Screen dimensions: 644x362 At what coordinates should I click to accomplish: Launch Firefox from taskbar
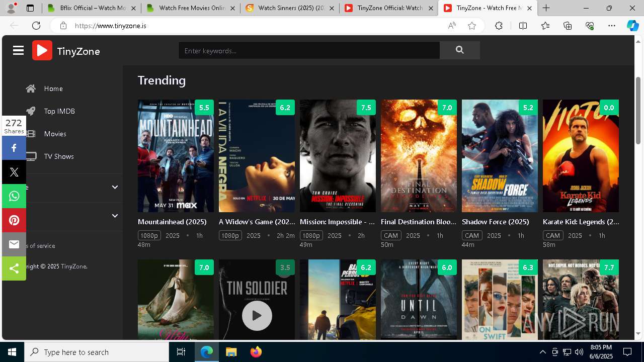[x=256, y=352]
